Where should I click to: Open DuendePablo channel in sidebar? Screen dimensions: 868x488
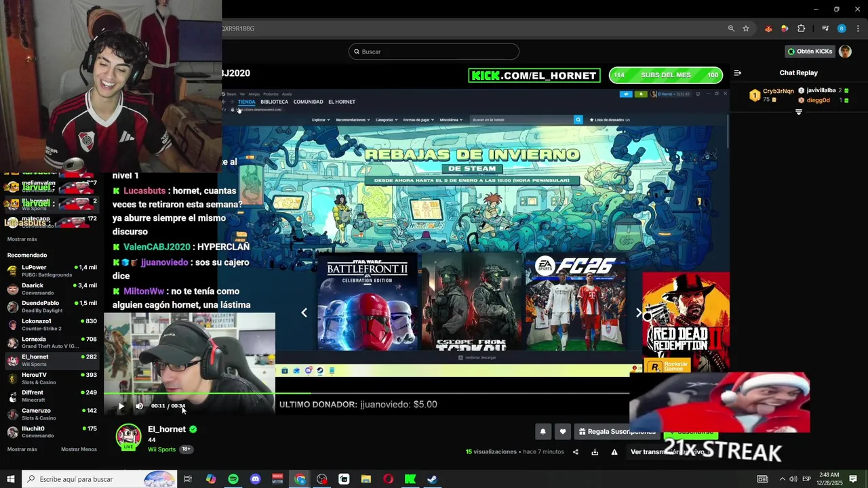(52, 306)
